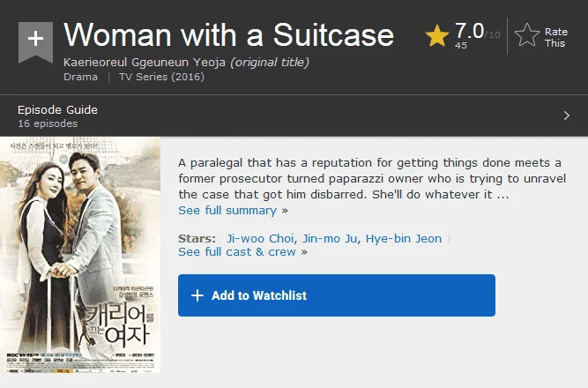The height and width of the screenshot is (388, 588).
Task: Open See full cast & crew link
Action: tap(237, 252)
